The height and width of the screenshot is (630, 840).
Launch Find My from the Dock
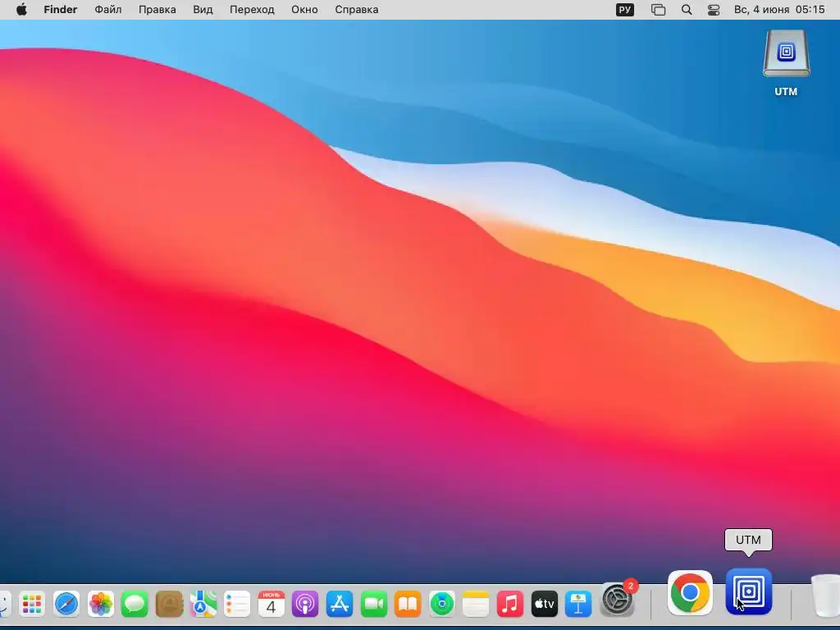coord(442,605)
